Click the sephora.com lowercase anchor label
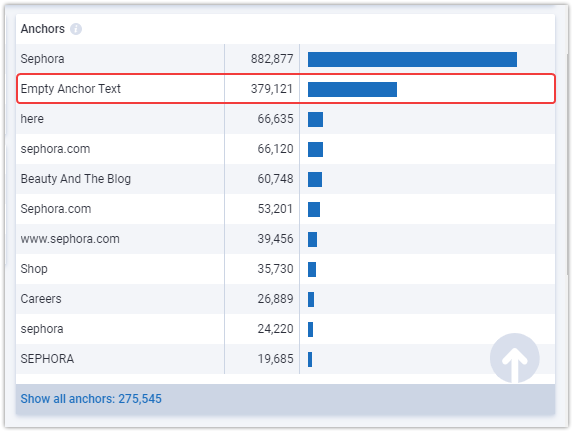 [x=55, y=149]
